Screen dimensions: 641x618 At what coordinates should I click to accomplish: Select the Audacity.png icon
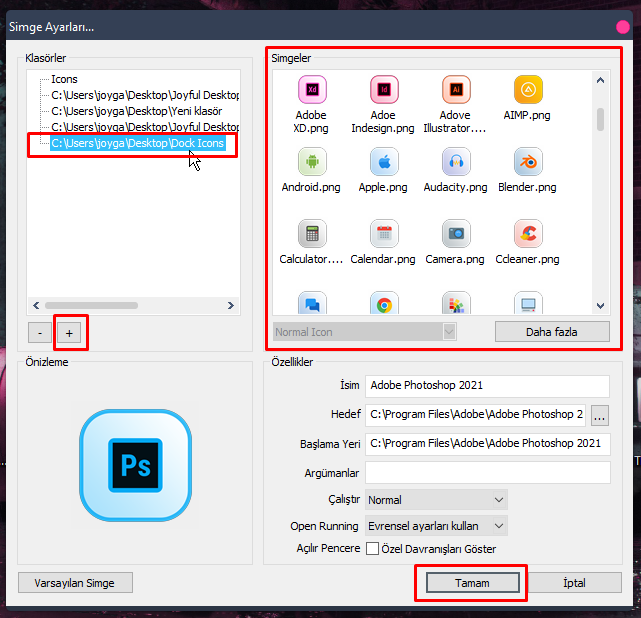click(456, 161)
